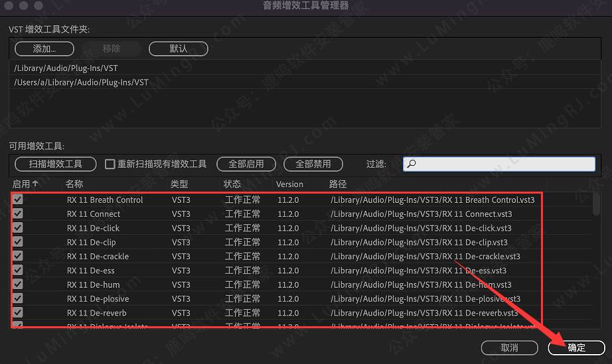This screenshot has width=612, height=364.
Task: Disable the RX 11 De-click plugin checkbox
Action: coord(18,228)
